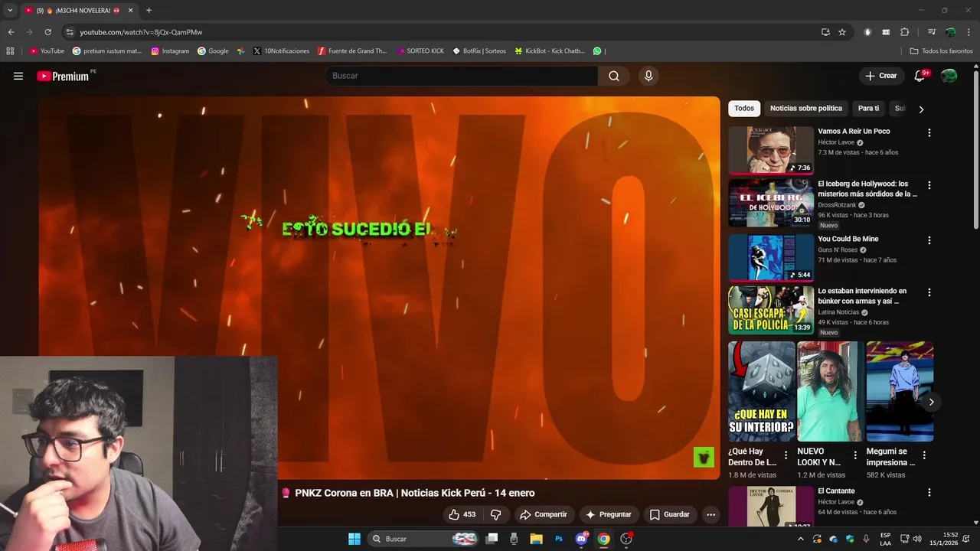Viewport: 980px width, 551px height.
Task: Select the Todos filter chip
Action: (744, 109)
